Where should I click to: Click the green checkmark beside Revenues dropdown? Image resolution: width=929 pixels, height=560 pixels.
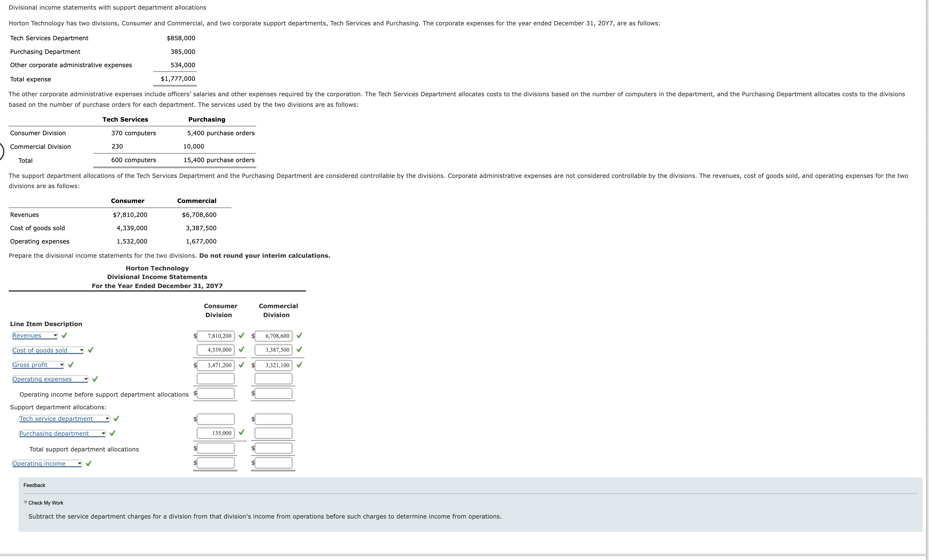coord(64,335)
